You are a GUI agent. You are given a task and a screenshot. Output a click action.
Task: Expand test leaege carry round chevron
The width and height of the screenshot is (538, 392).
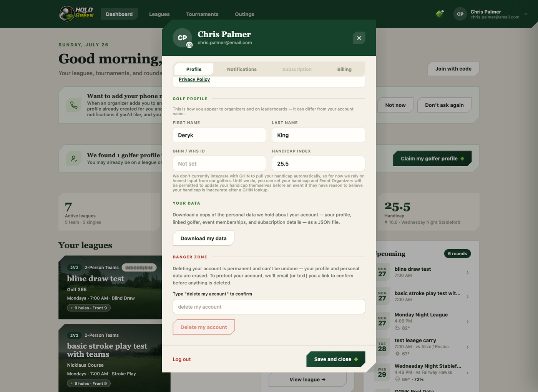467,347
